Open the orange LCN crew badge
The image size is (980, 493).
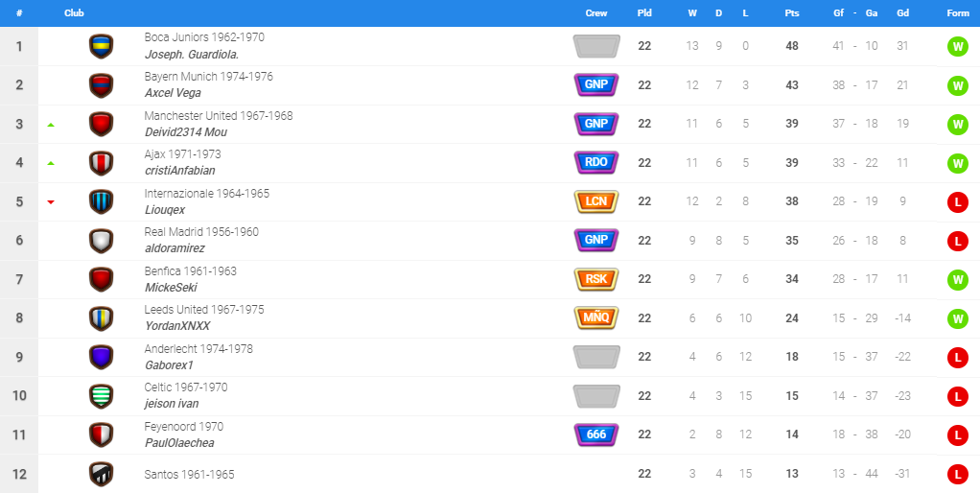click(x=596, y=201)
